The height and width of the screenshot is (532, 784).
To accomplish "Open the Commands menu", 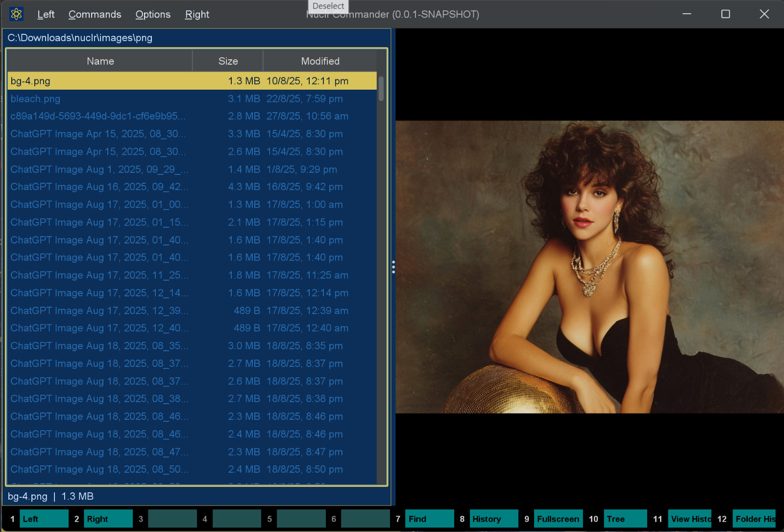I will (95, 15).
